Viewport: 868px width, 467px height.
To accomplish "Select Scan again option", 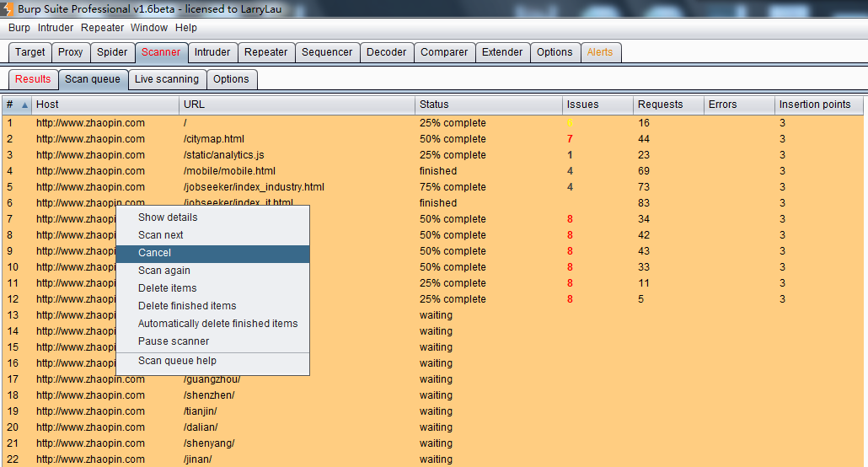I will coord(163,271).
